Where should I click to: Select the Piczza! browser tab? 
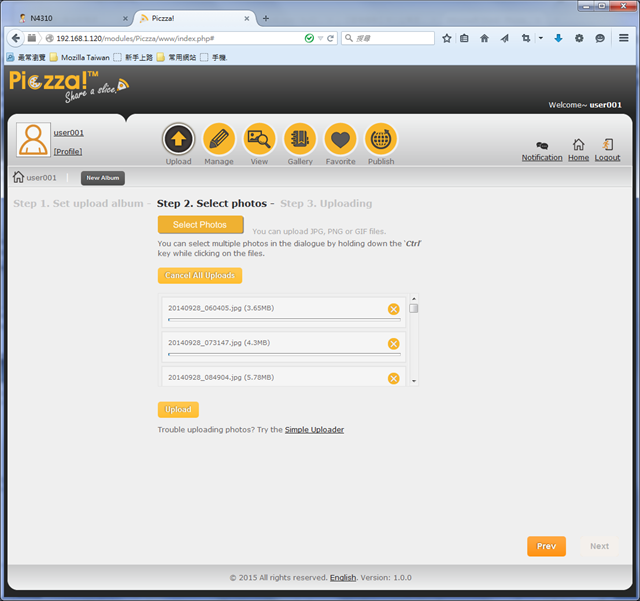click(x=195, y=18)
